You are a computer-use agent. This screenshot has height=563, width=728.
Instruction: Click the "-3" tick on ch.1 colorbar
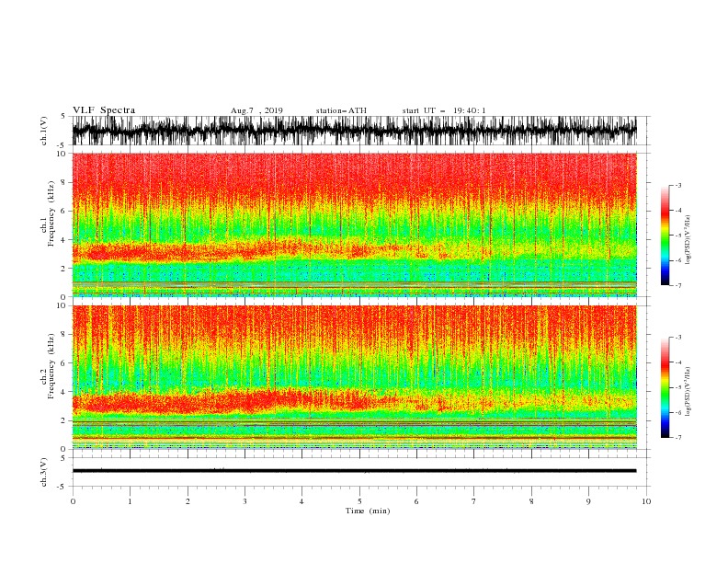pyautogui.click(x=678, y=185)
